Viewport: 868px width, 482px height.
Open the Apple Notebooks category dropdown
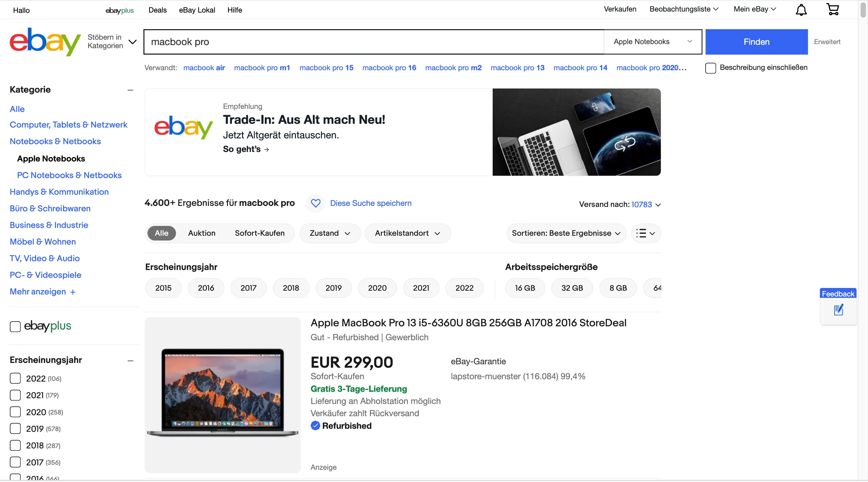click(x=653, y=41)
